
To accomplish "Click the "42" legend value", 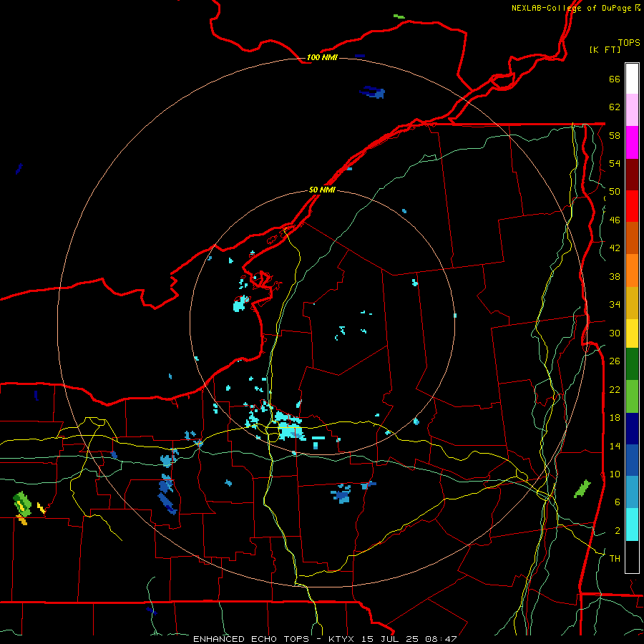I will pyautogui.click(x=615, y=248).
